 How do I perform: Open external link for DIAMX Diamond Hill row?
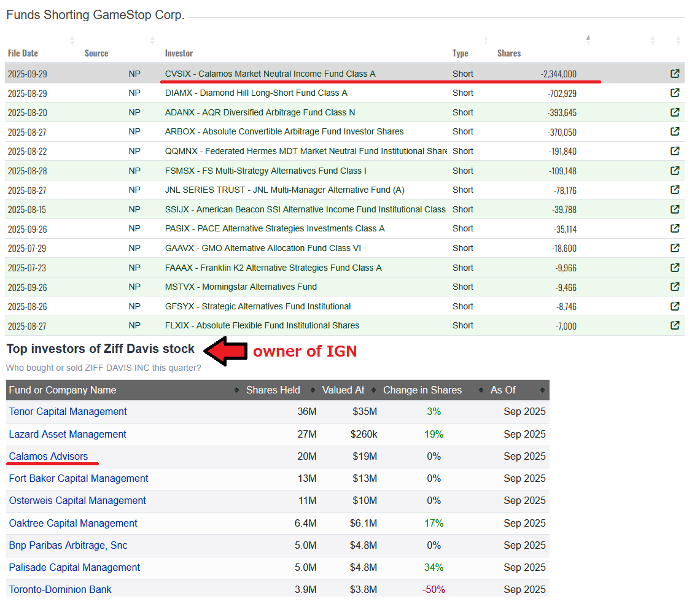click(x=675, y=93)
